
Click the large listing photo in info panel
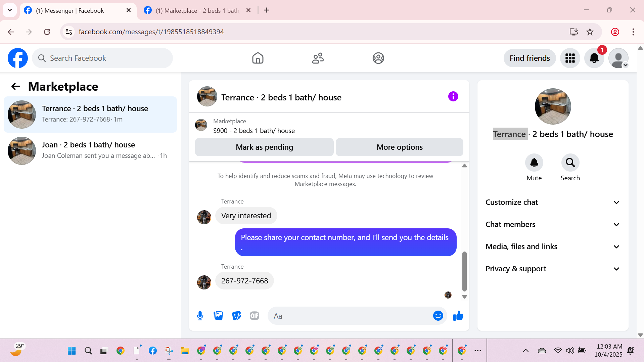[x=553, y=106]
